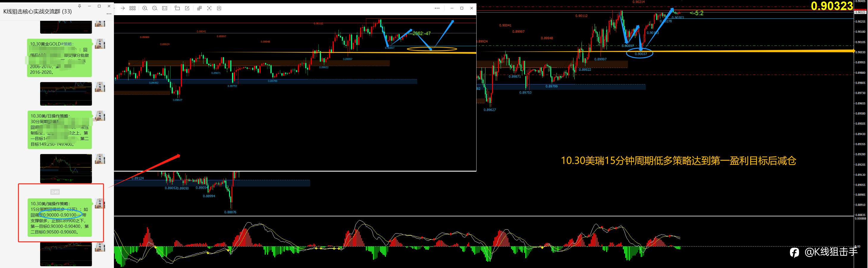Image resolution: width=868 pixels, height=268 pixels.
Task: Click the 0.89627 low label on right chart
Action: pos(490,110)
